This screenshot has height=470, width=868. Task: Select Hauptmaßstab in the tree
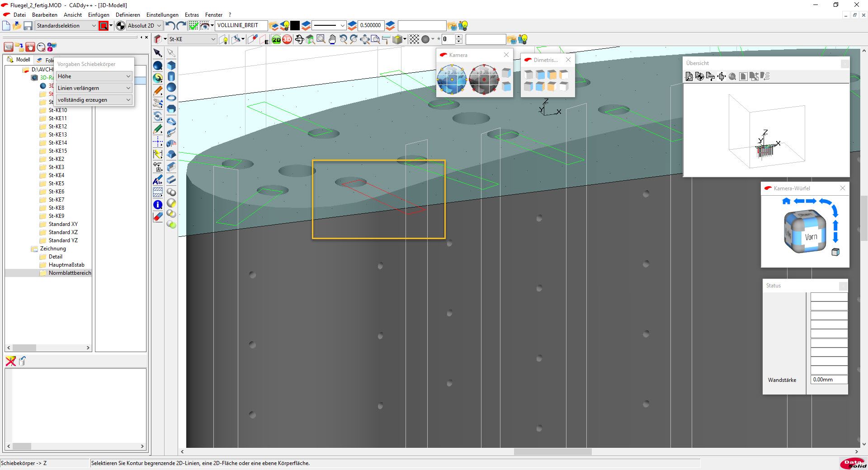[x=66, y=265]
